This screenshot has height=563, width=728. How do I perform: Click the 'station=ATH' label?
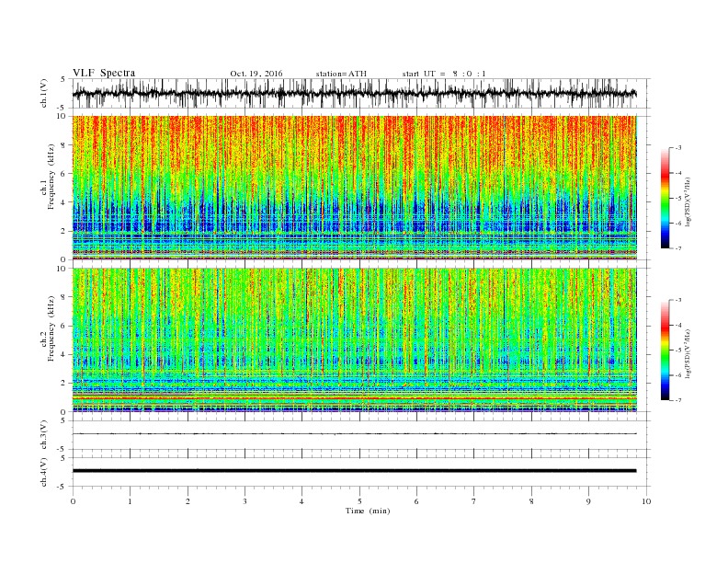(x=341, y=74)
